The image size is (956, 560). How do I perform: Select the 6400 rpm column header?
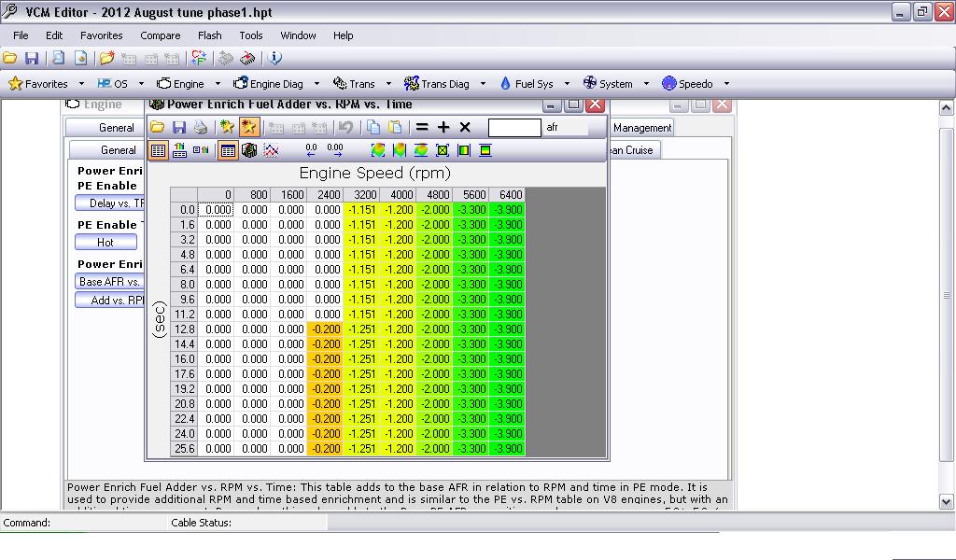tap(507, 194)
